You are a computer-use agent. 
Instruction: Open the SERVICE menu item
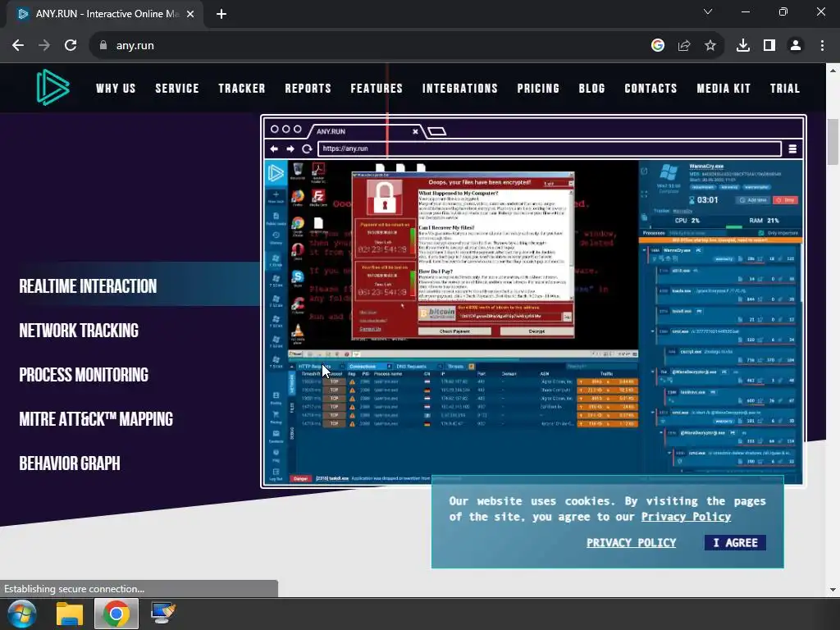click(x=177, y=89)
